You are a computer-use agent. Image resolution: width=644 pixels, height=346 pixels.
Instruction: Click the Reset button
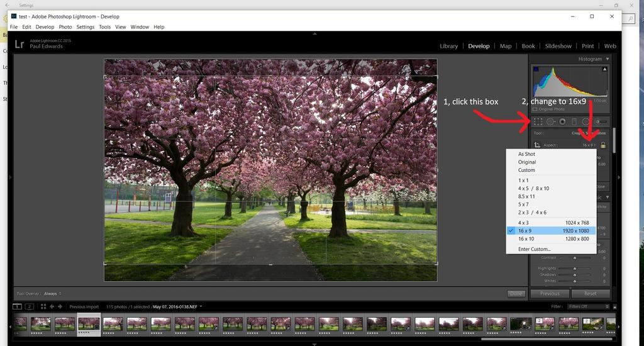tap(590, 294)
